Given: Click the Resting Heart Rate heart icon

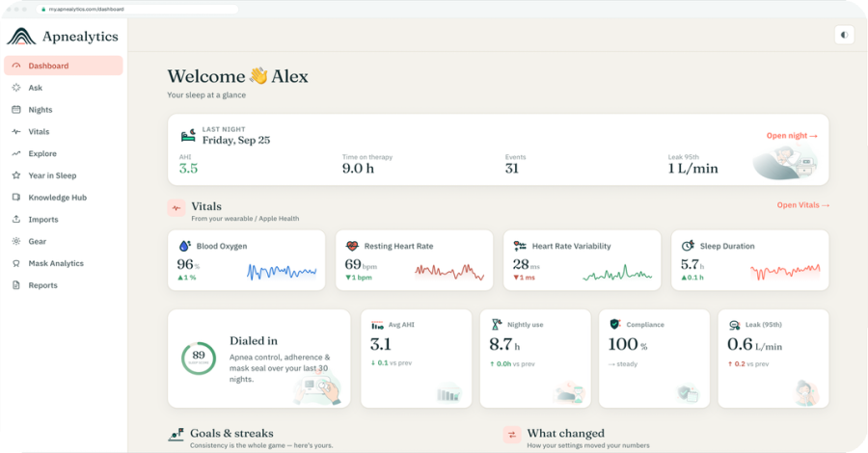Looking at the screenshot, I should click(352, 246).
